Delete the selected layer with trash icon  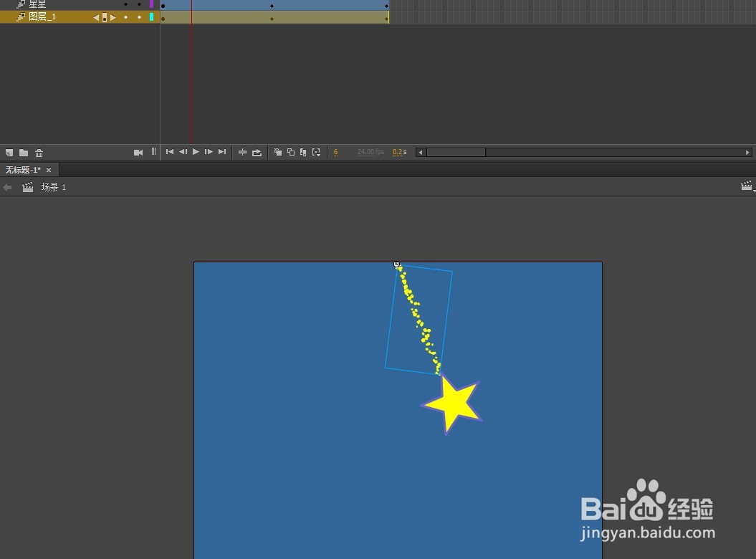(38, 152)
